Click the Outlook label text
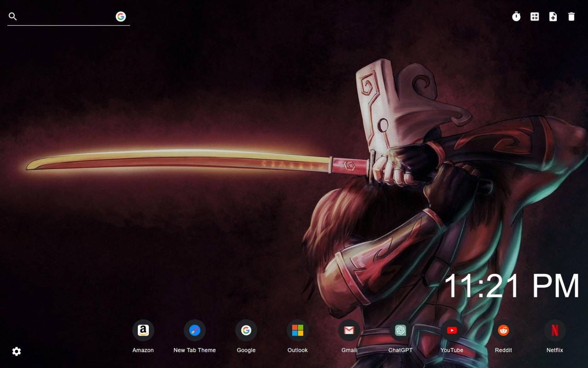This screenshot has height=368, width=588. click(x=298, y=350)
